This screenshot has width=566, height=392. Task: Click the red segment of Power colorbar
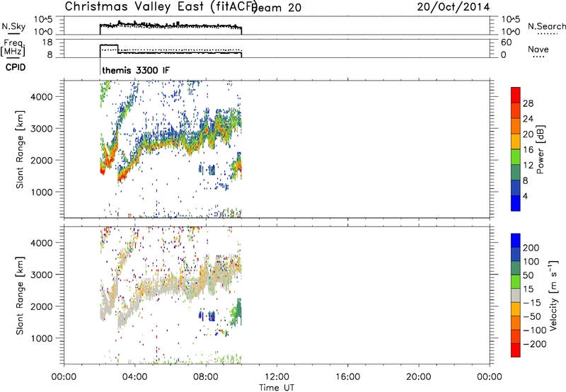[516, 96]
